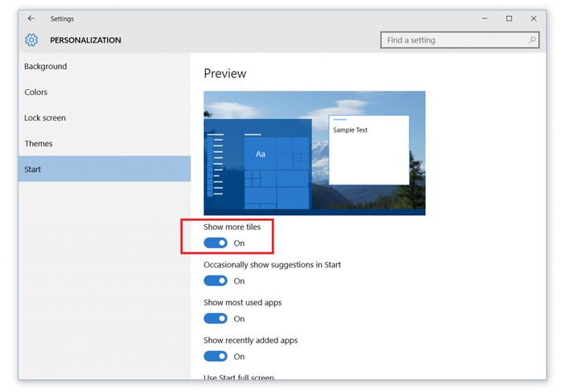Click the Show more tiles label
This screenshot has height=392, width=563.
pyautogui.click(x=232, y=227)
